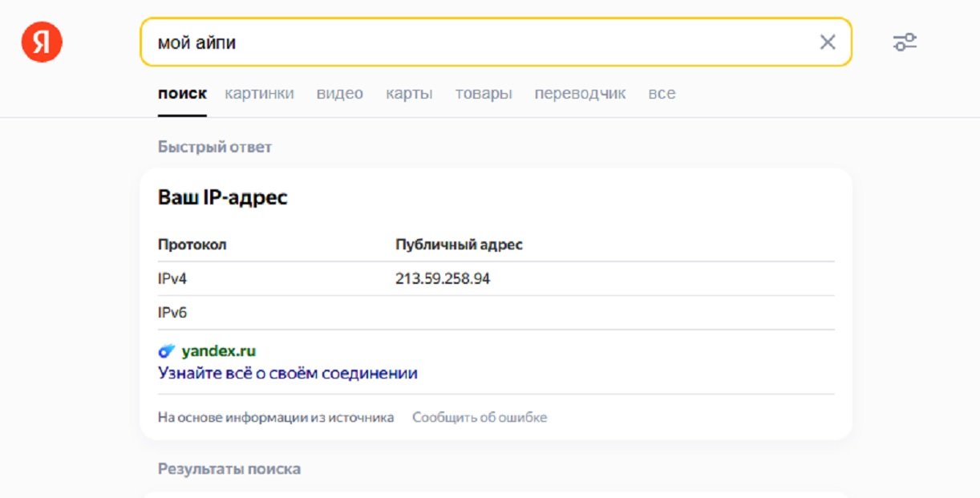This screenshot has height=498, width=980.
Task: Clear the search field with the X icon
Action: (827, 42)
